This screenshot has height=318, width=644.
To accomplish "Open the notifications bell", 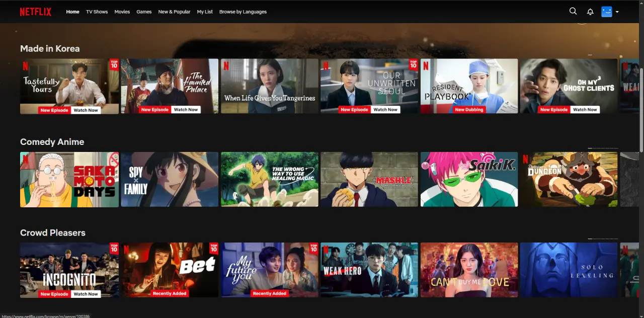I will [590, 12].
